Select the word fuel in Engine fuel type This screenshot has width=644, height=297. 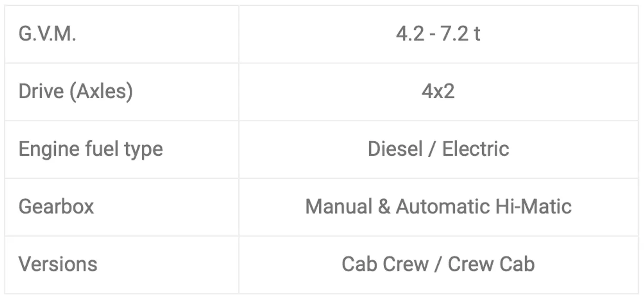pyautogui.click(x=99, y=149)
